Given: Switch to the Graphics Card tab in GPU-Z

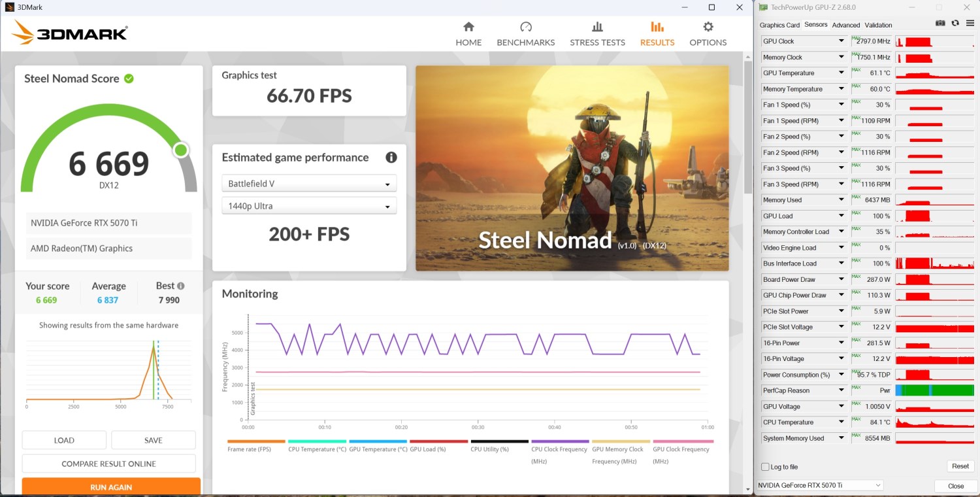Looking at the screenshot, I should click(779, 25).
